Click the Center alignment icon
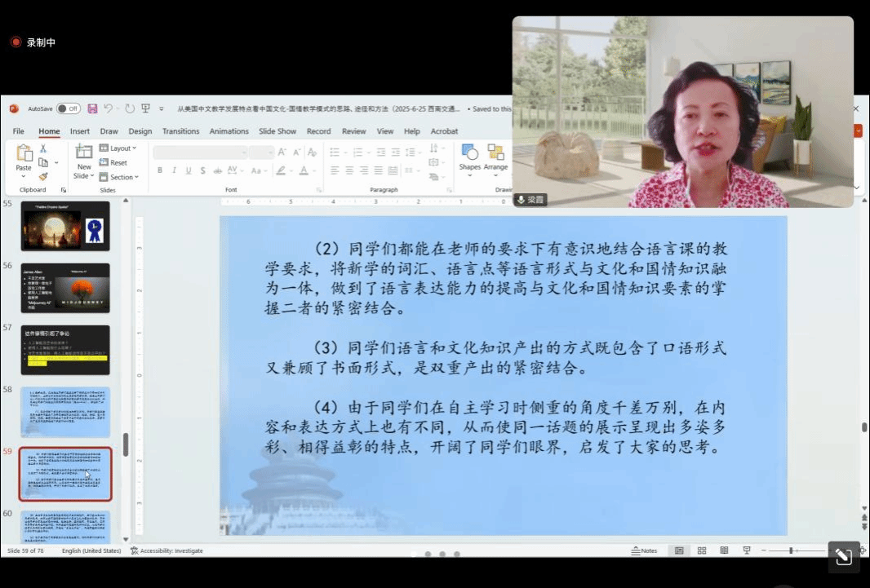Image resolution: width=870 pixels, height=588 pixels. point(349,170)
